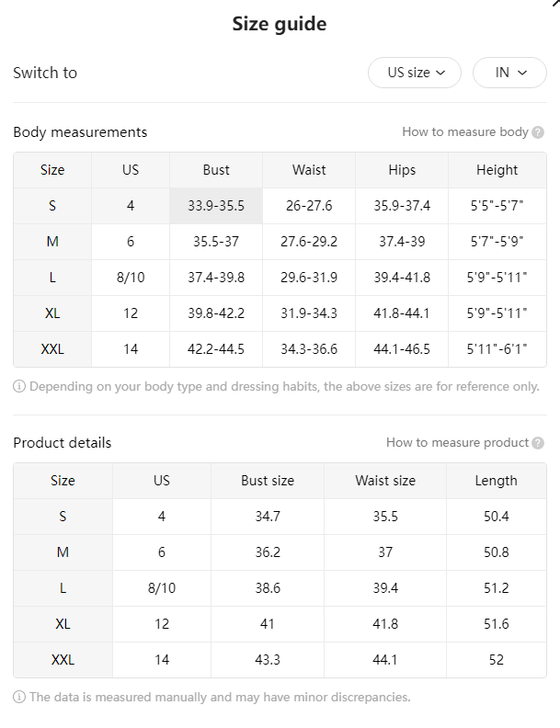The image size is (560, 728).
Task: Close the size guide using the top-right X
Action: click(555, 3)
